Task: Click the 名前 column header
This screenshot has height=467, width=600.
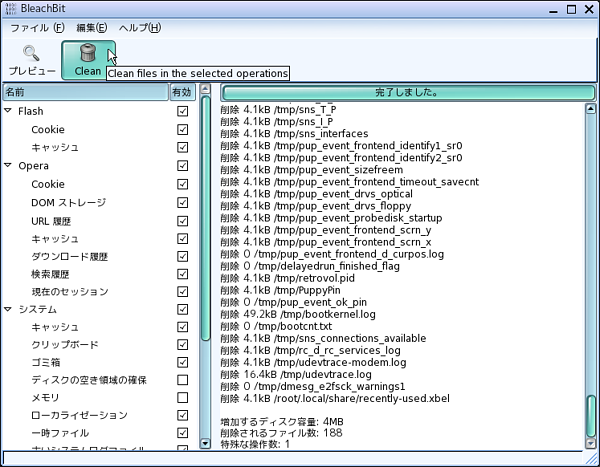Action: pos(83,92)
